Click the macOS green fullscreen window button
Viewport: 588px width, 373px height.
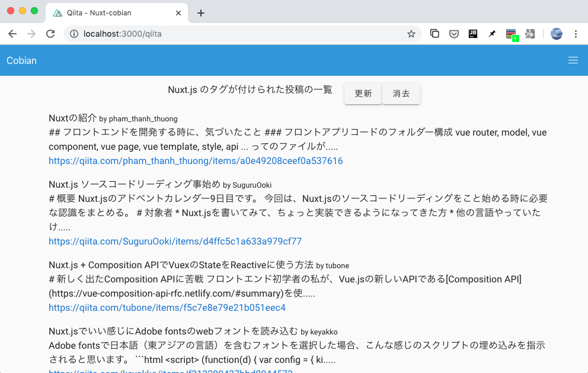(x=34, y=11)
